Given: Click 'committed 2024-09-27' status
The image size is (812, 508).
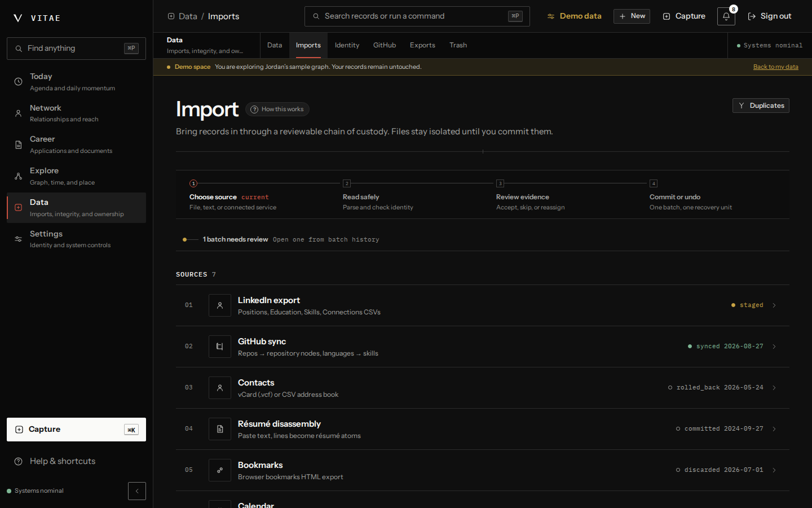Looking at the screenshot, I should (x=720, y=429).
